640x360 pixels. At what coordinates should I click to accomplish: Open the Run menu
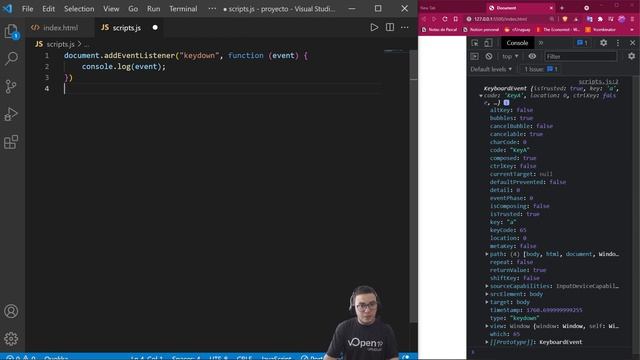click(153, 9)
